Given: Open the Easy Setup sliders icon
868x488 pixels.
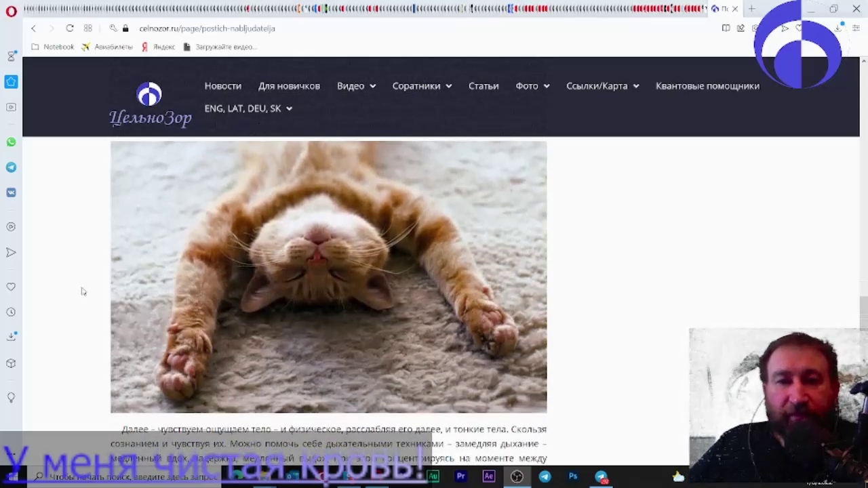Looking at the screenshot, I should pyautogui.click(x=855, y=28).
